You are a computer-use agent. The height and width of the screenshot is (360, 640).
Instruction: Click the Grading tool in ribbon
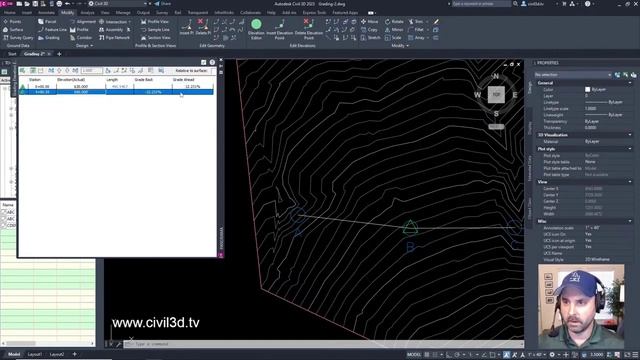click(x=49, y=38)
